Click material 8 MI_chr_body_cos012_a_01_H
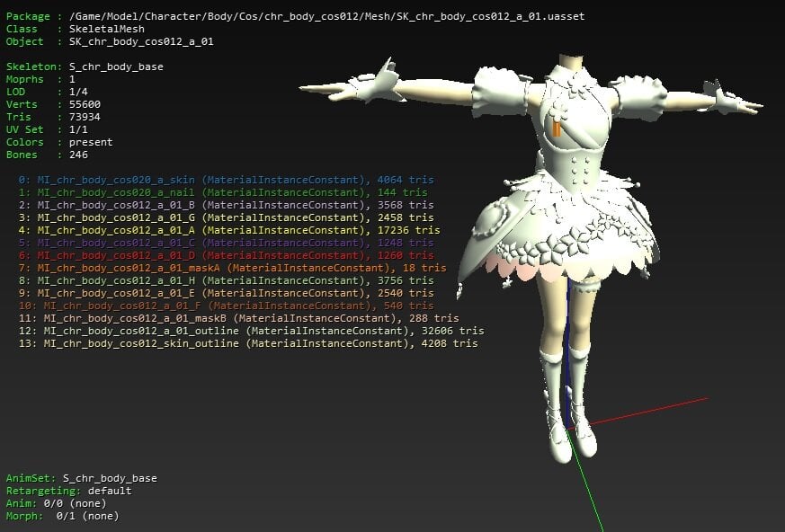 tap(227, 280)
